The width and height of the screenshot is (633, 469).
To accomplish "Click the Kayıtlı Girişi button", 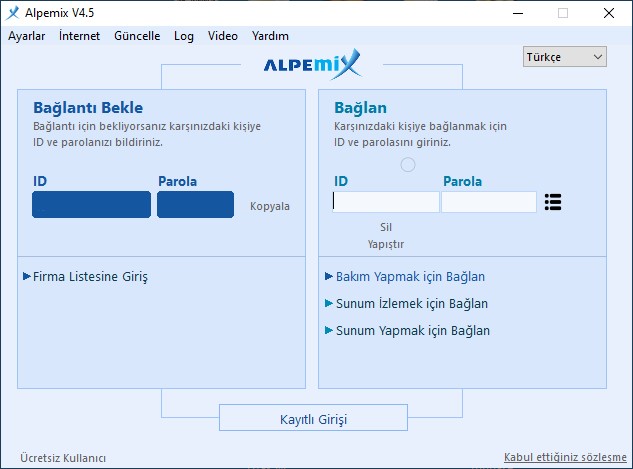I will [x=313, y=418].
